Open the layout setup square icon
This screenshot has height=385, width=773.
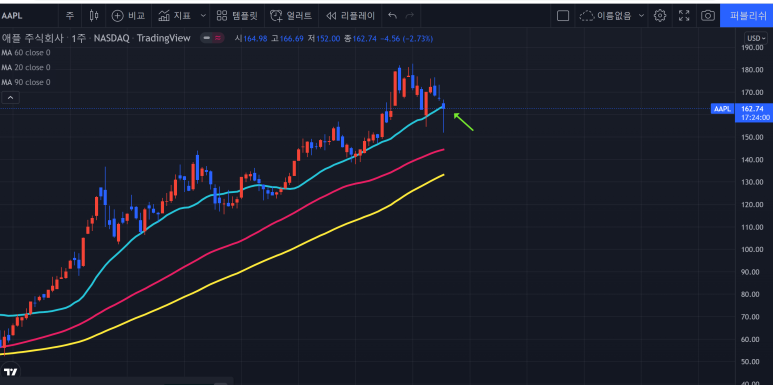(562, 16)
